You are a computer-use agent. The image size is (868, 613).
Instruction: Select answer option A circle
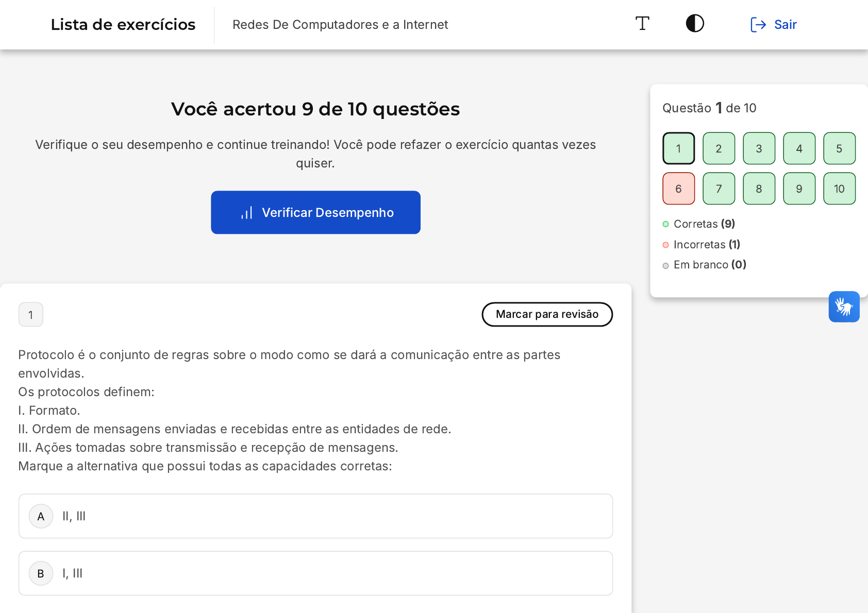[x=41, y=516]
